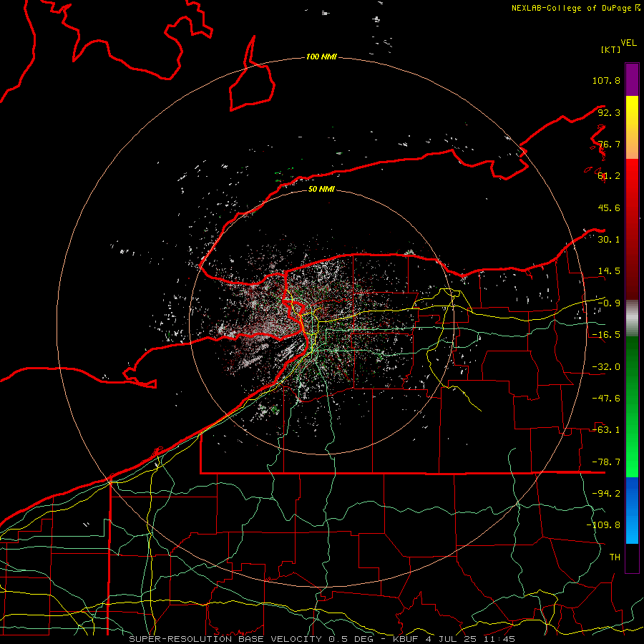Select the -94.2 velocity scale value
Viewport: 644px width, 644px height.
point(606,494)
